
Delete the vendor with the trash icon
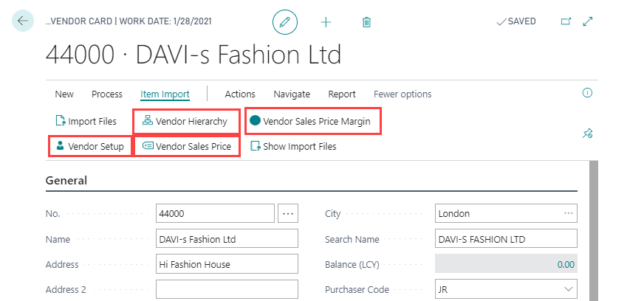pyautogui.click(x=366, y=22)
